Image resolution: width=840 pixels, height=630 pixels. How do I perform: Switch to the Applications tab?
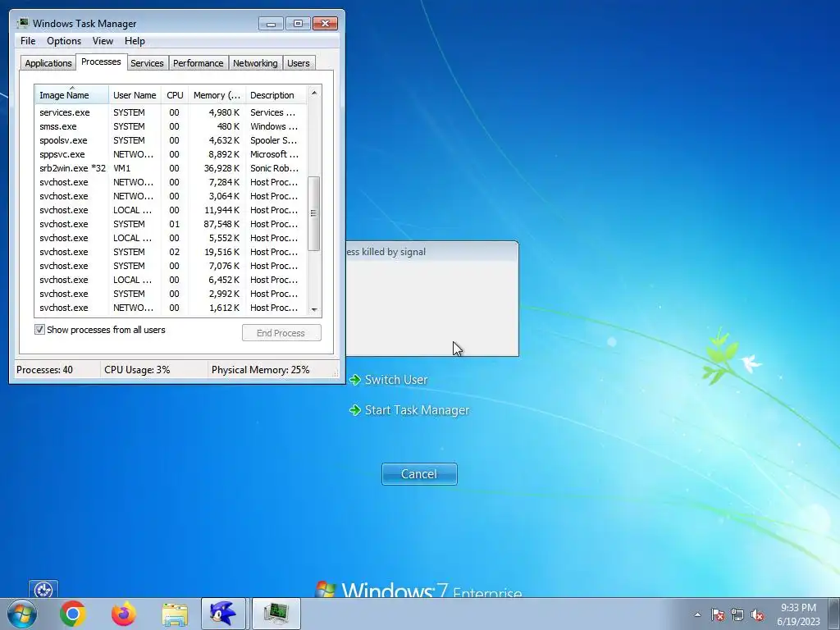click(48, 63)
